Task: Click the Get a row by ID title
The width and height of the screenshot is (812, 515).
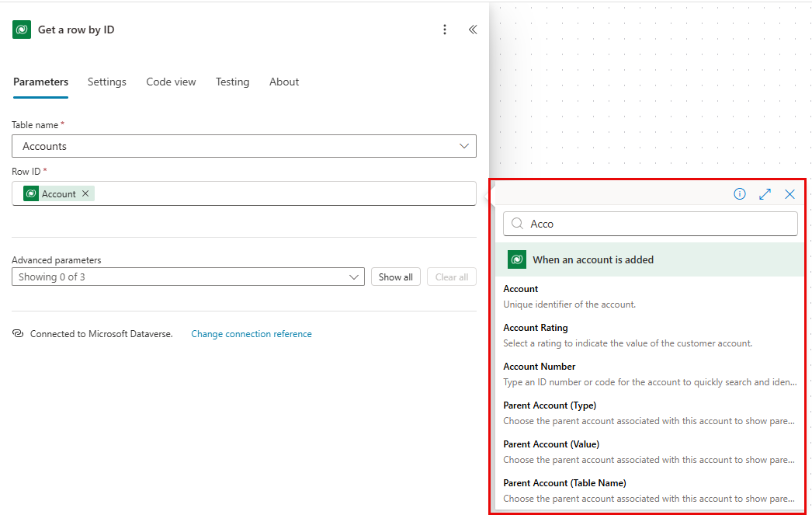Action: [76, 30]
